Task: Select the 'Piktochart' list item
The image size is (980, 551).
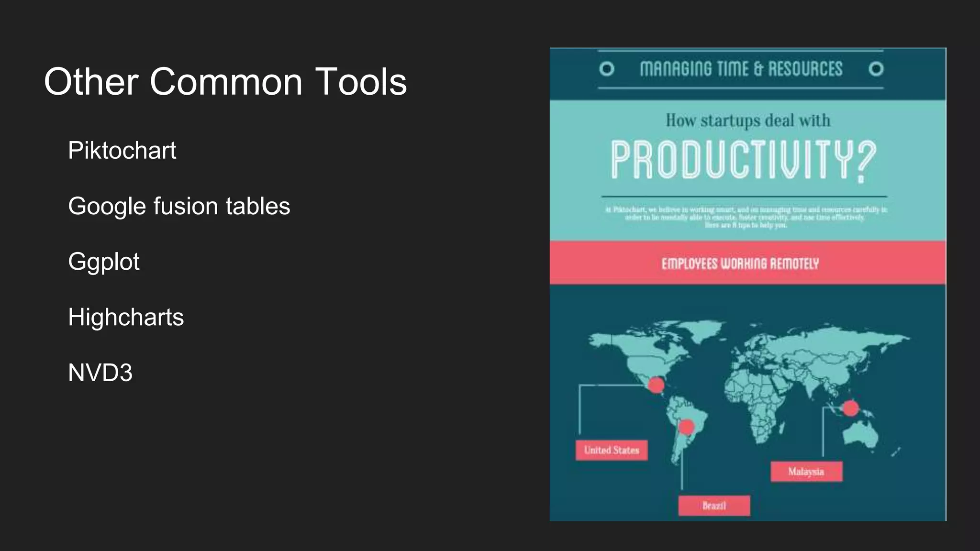Action: pos(122,150)
